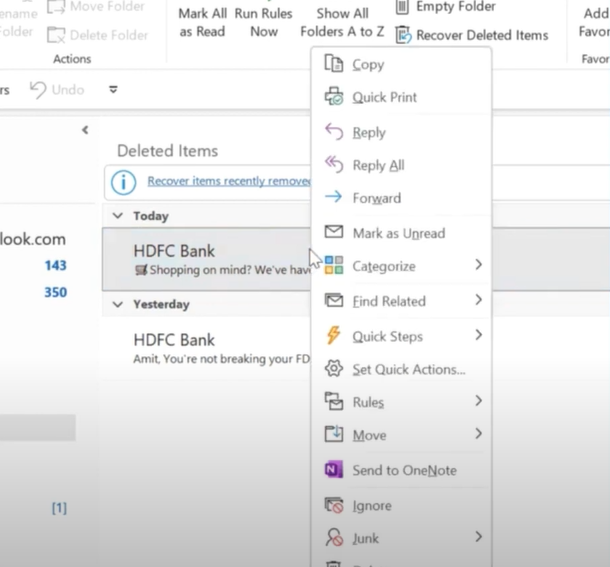The width and height of the screenshot is (610, 567).
Task: Click the Quick Steps lightning icon
Action: [x=333, y=335]
